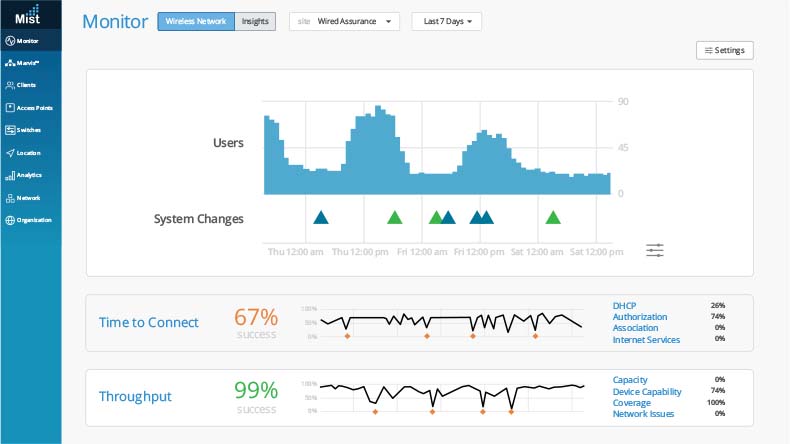
Task: Select the Wireless Network tab
Action: click(196, 21)
